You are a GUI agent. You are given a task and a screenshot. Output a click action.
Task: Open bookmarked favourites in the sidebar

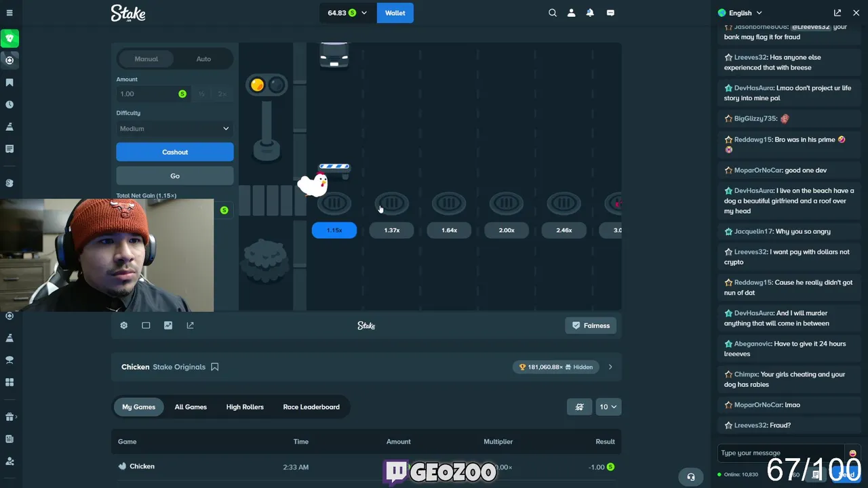click(x=9, y=83)
